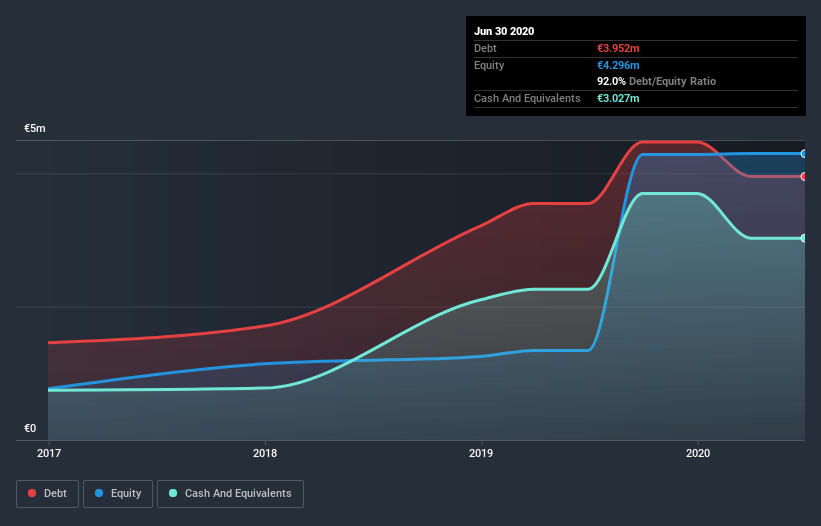Select the 2017 x-axis label
The image size is (821, 526).
tap(49, 453)
